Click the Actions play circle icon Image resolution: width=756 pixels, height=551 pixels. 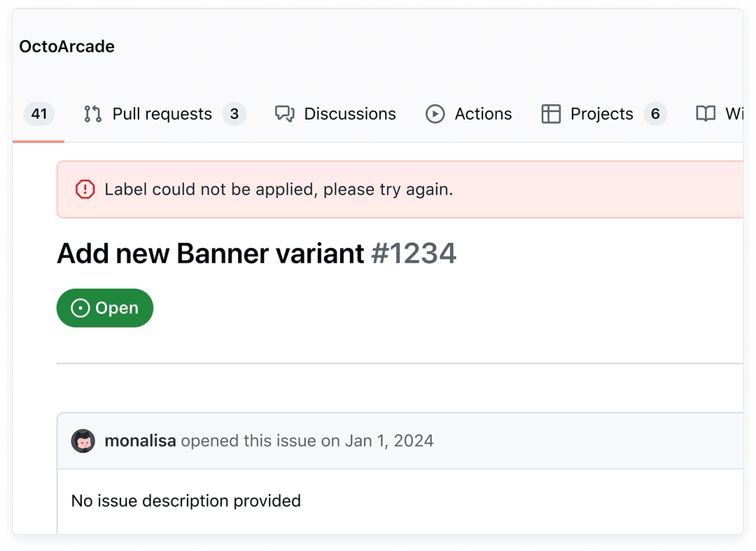click(434, 113)
